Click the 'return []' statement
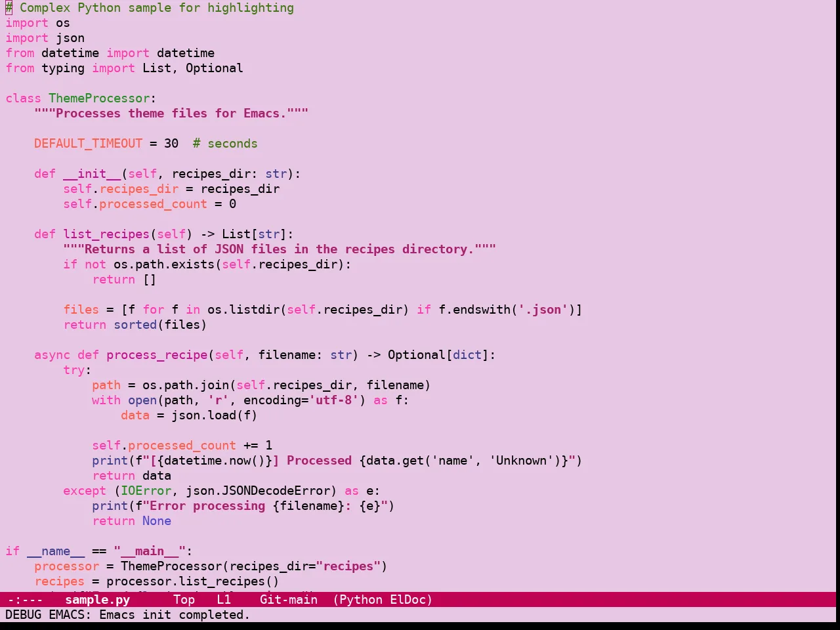This screenshot has width=840, height=630. [124, 280]
